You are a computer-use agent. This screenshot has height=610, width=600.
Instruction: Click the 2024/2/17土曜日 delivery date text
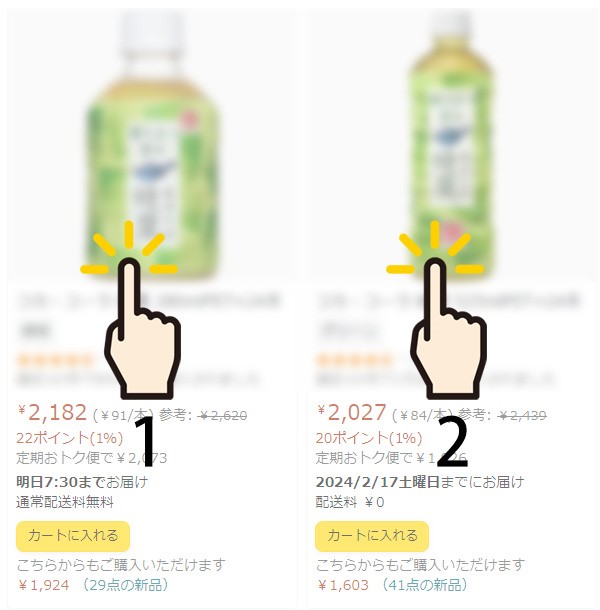377,482
